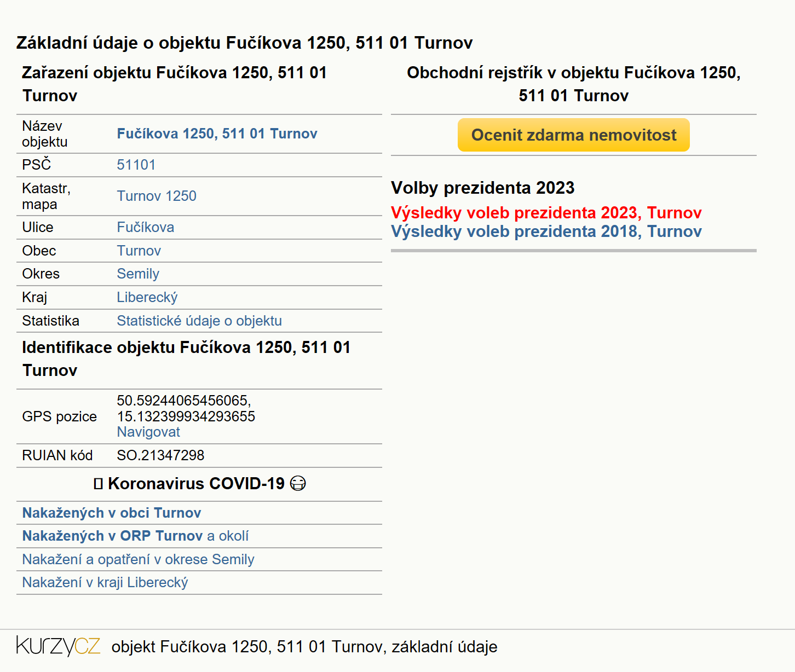Viewport: 795px width, 672px height.
Task: Click the Navigovat link under GPS
Action: 148,432
